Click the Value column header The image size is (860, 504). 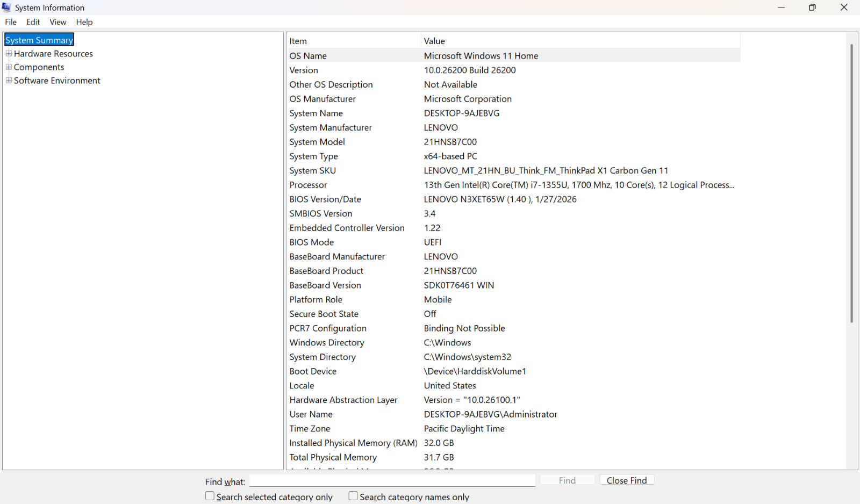click(580, 41)
